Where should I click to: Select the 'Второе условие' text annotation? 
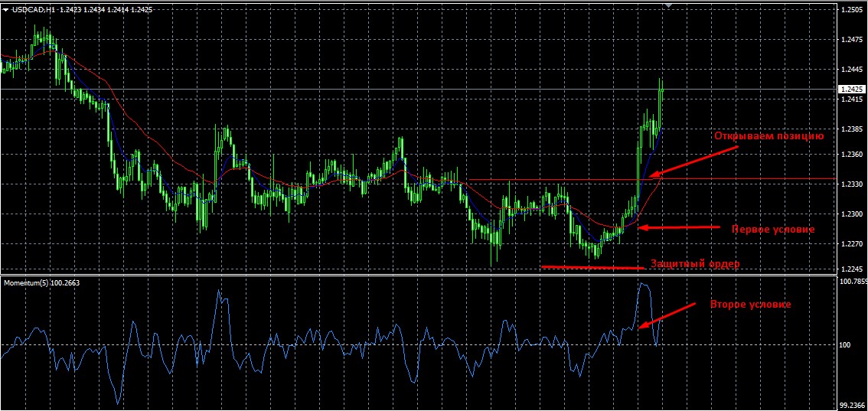750,304
